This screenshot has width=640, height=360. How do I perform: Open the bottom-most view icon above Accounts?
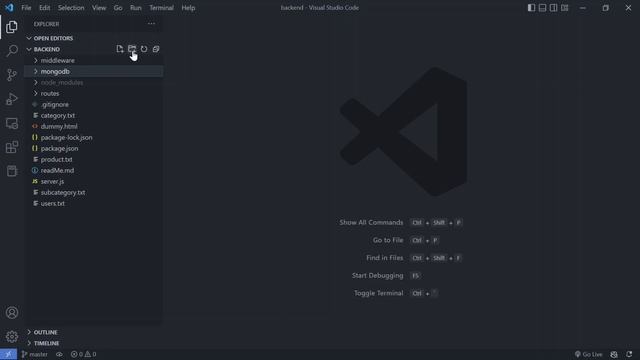tap(12, 171)
